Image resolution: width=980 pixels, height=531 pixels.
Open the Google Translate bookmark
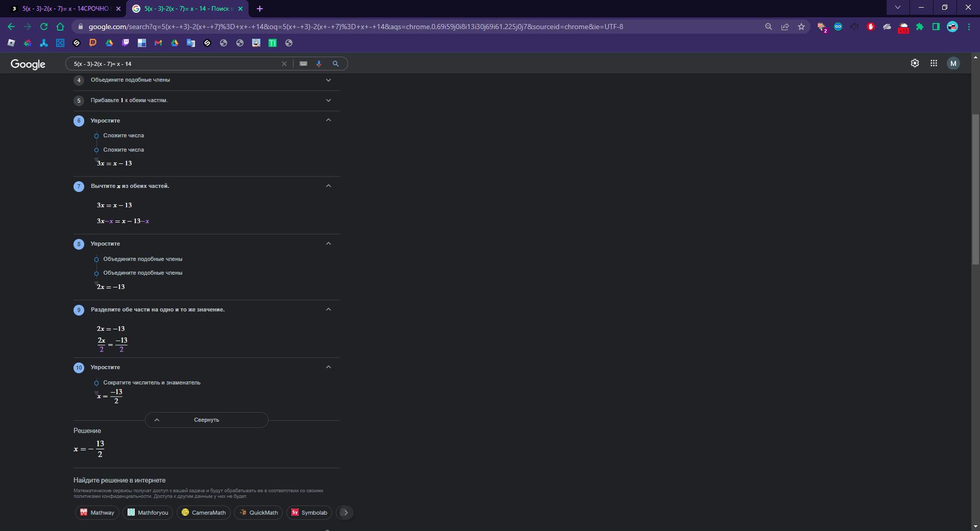191,43
